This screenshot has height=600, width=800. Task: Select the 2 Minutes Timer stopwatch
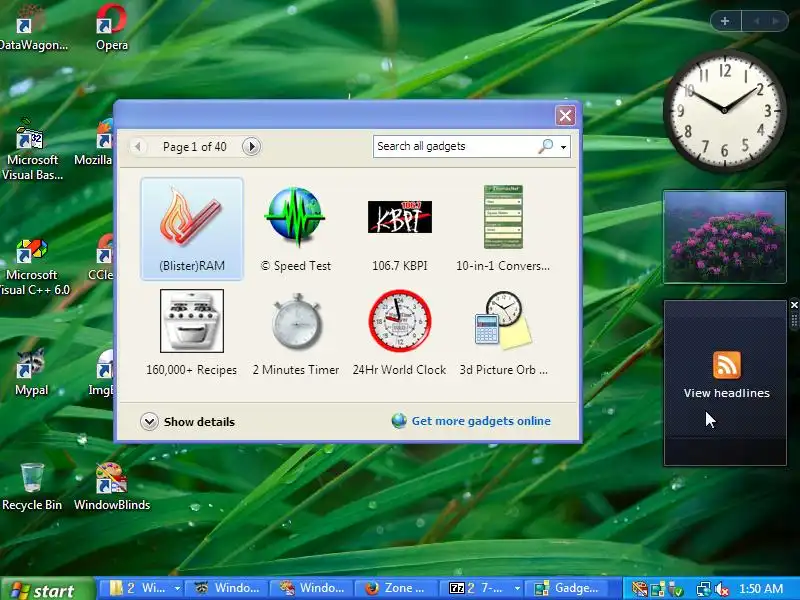click(296, 333)
